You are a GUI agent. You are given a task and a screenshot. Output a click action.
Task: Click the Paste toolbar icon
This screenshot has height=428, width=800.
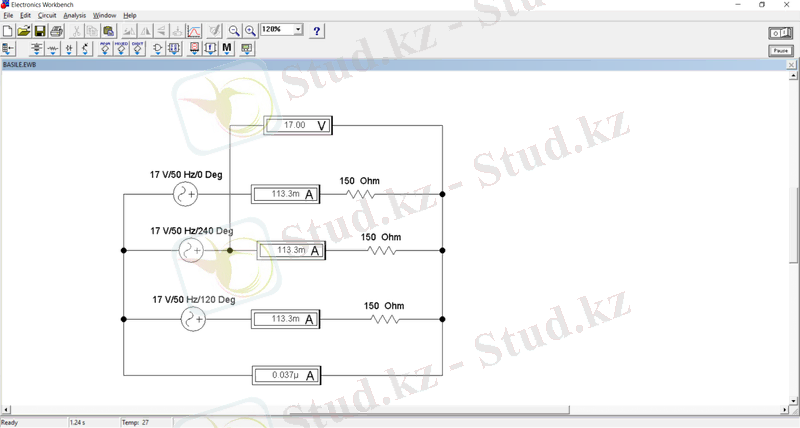(x=109, y=31)
